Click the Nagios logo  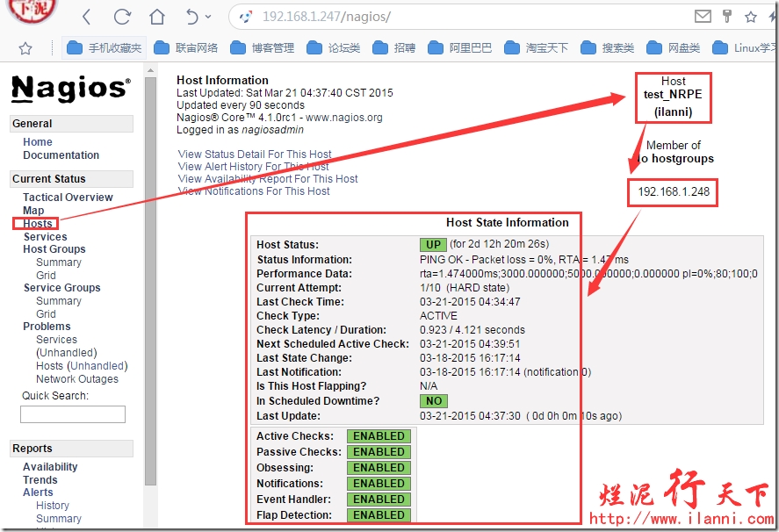coord(71,89)
